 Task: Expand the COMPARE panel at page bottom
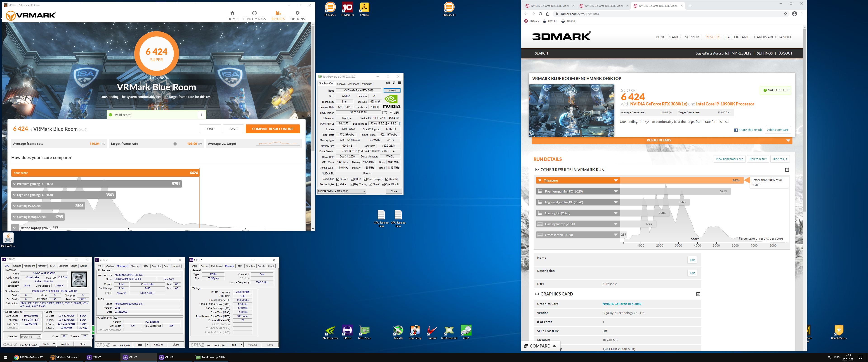pos(540,346)
